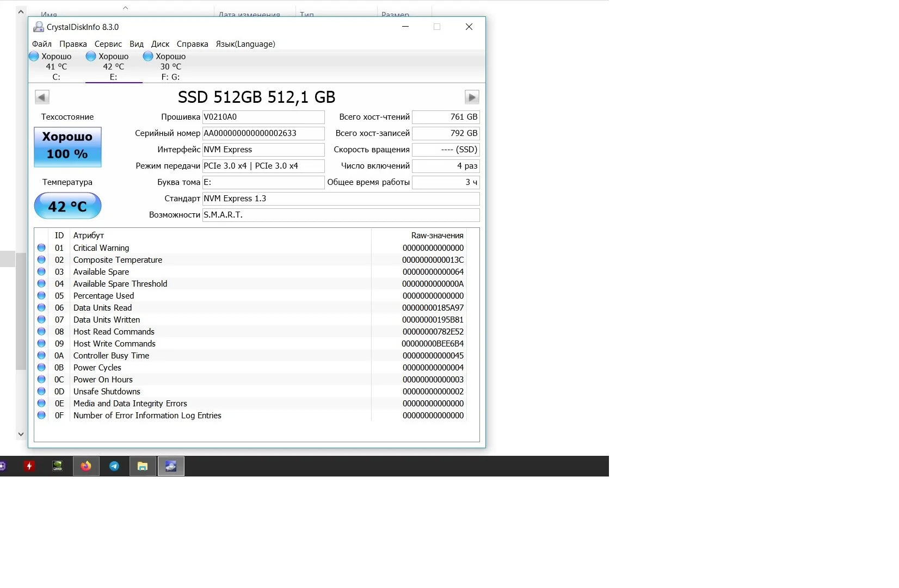The image size is (899, 588).
Task: Click the status orb for Error Information Log Entries
Action: point(41,415)
